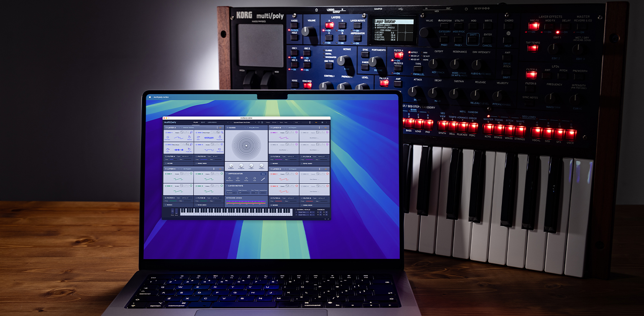Adjust master volume slider in top bar
Screen dimensions: 644x316
[307, 122]
